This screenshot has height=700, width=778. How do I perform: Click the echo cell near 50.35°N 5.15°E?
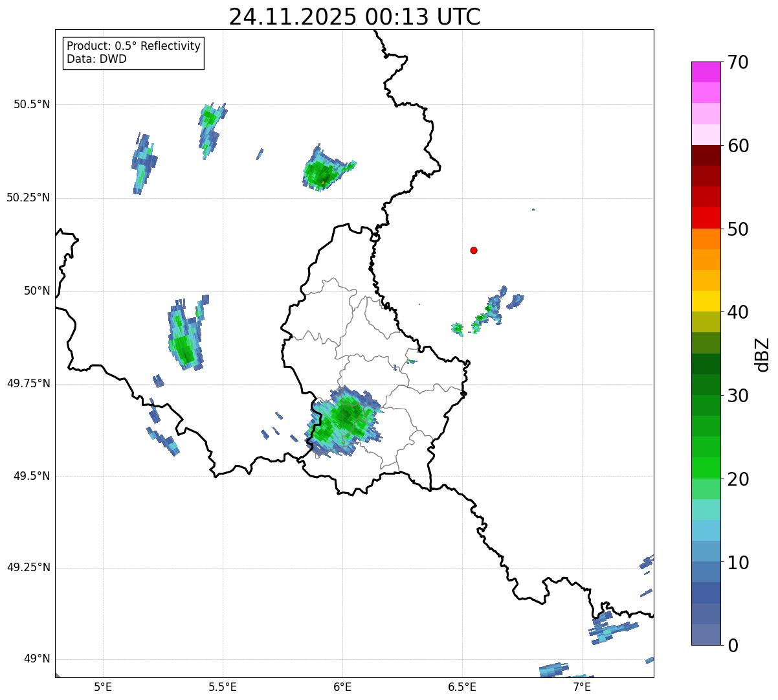(143, 164)
